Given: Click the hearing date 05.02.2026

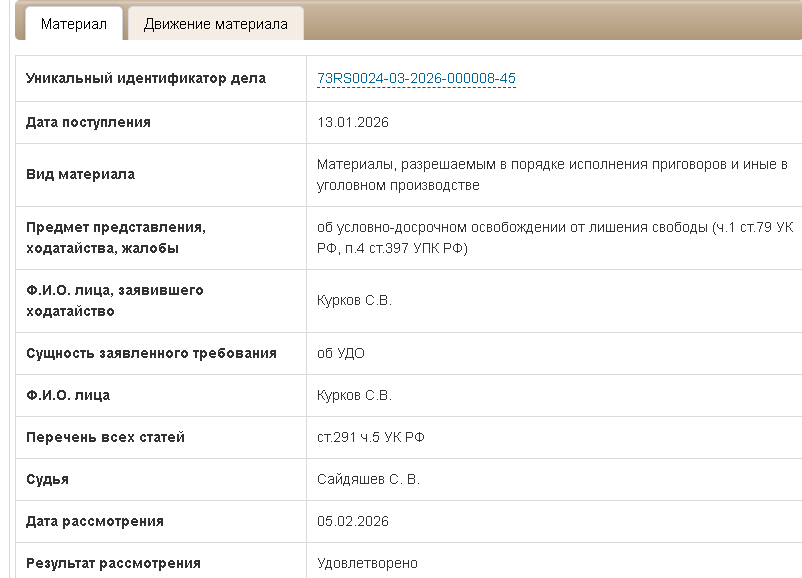Looking at the screenshot, I should coord(352,521).
